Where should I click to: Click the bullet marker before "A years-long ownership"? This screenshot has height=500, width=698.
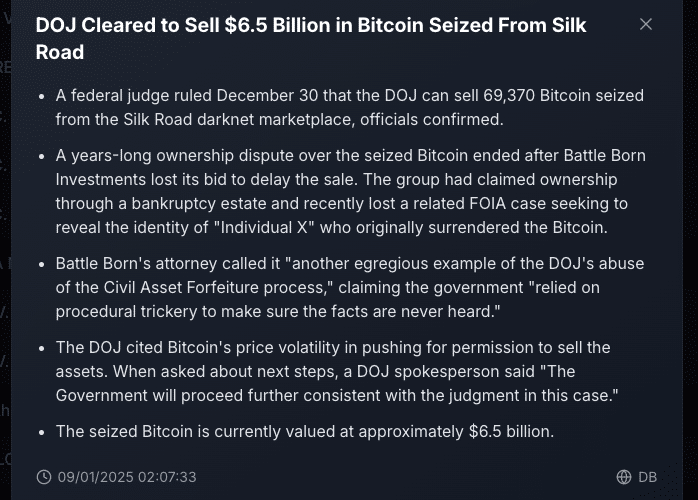point(41,157)
